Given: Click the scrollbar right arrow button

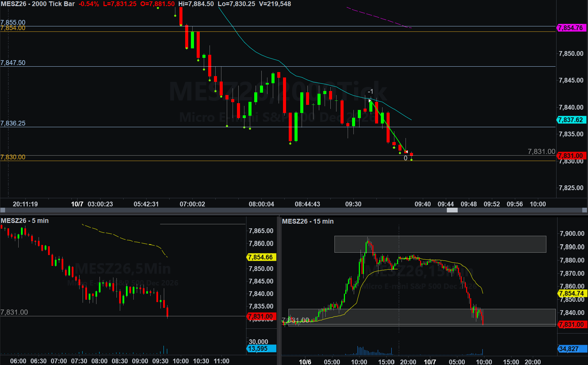Looking at the screenshot, I should coord(585,210).
